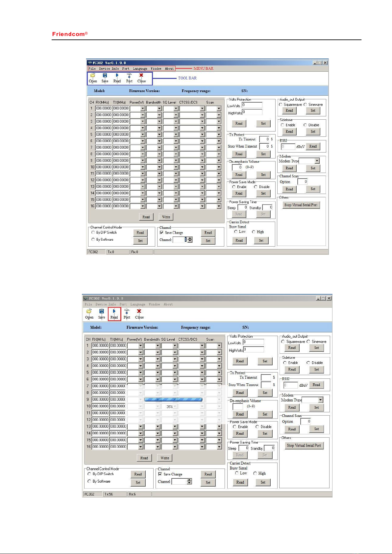Open channel 8 CTCSS/DCS dropdown in the upper window

pos(202,154)
